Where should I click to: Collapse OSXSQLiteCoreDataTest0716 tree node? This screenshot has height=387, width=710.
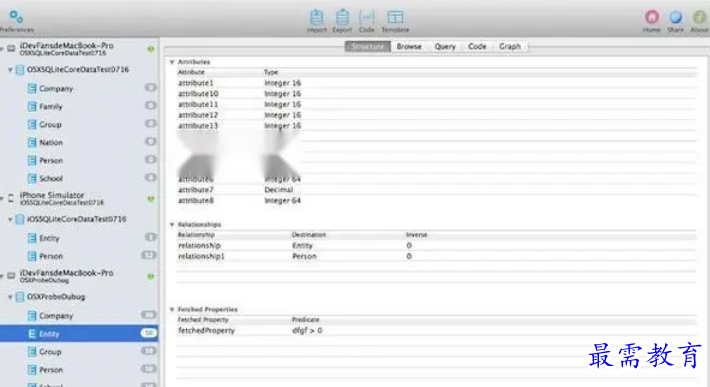pos(10,70)
